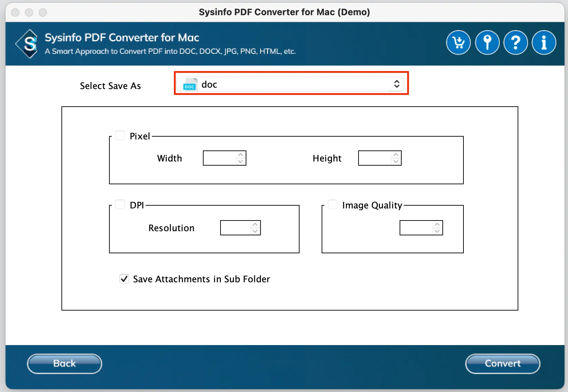Click the Sysinfo logo icon

point(27,44)
